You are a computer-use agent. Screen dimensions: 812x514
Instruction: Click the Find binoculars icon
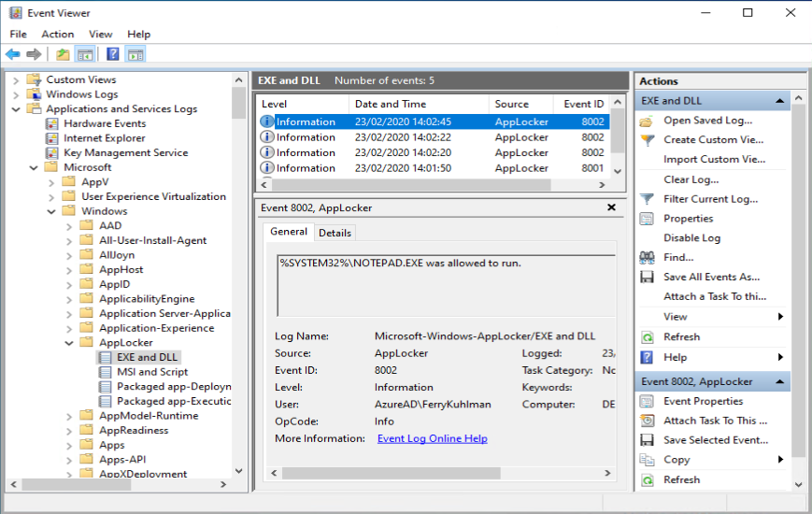point(647,257)
